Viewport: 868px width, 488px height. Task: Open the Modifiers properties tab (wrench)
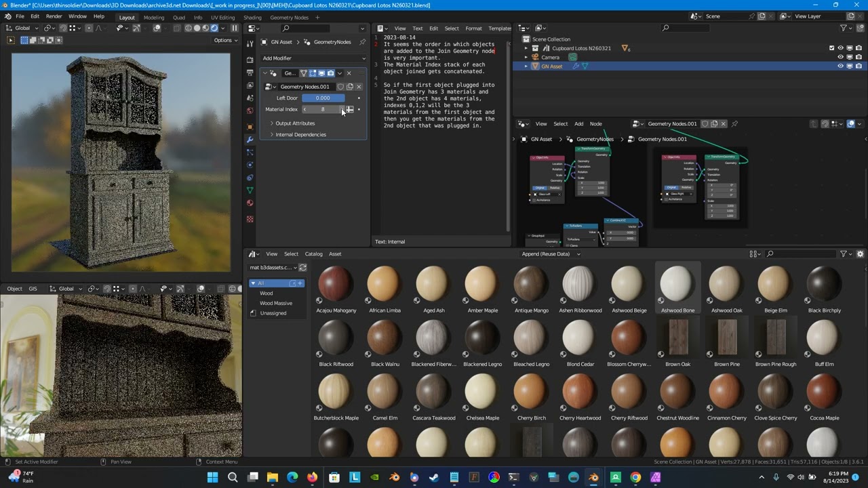(250, 140)
